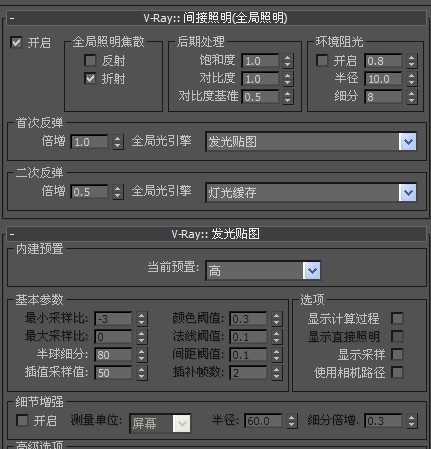The height and width of the screenshot is (449, 431).
Task: Enable the 反射 caustics checkbox
Action: coord(90,60)
